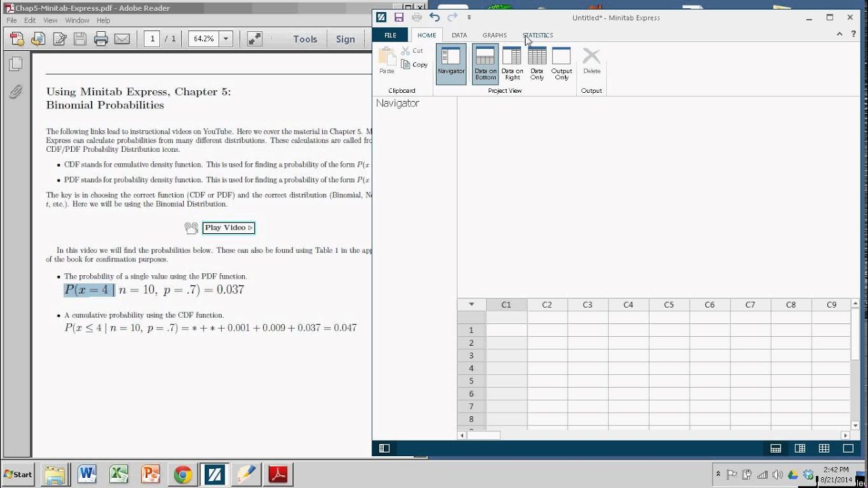
Task: Select Output Only project view
Action: click(561, 64)
